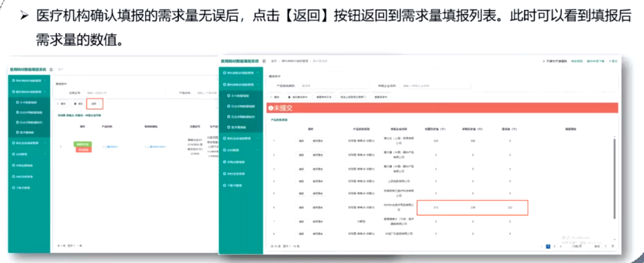
Task: Toggle the sidebar collapse icon in the left screenshot
Action: [51, 69]
